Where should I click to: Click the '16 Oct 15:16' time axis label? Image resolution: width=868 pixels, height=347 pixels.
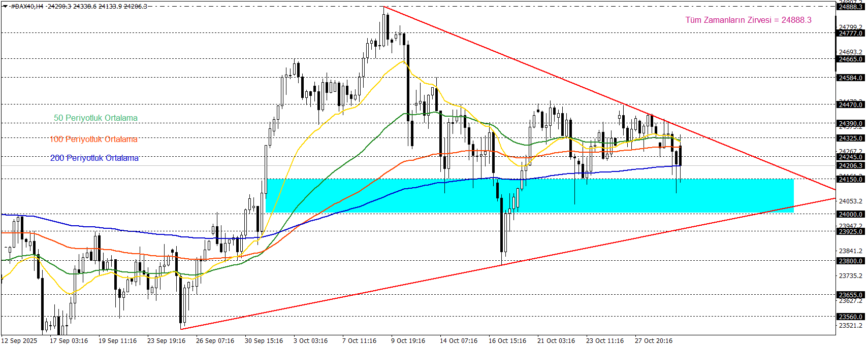click(507, 340)
